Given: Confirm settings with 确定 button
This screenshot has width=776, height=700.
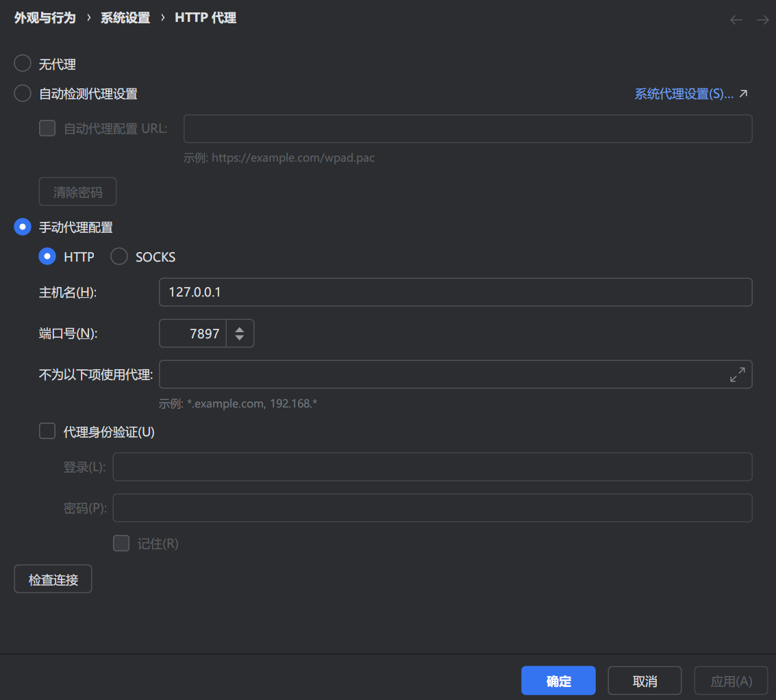Looking at the screenshot, I should tap(558, 680).
